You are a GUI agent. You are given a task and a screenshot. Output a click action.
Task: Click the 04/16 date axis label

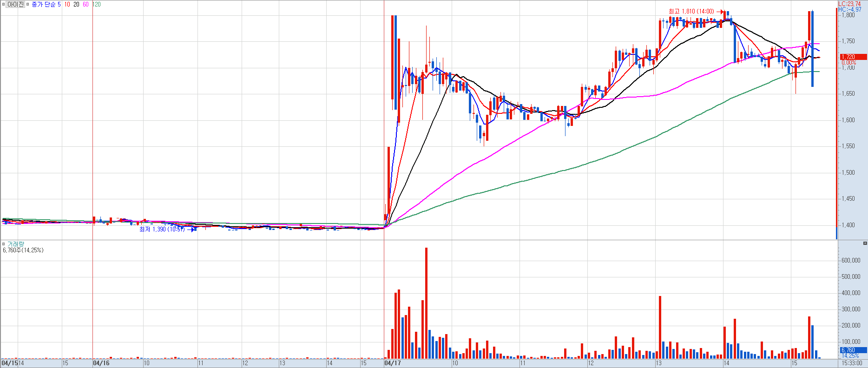[x=101, y=363]
